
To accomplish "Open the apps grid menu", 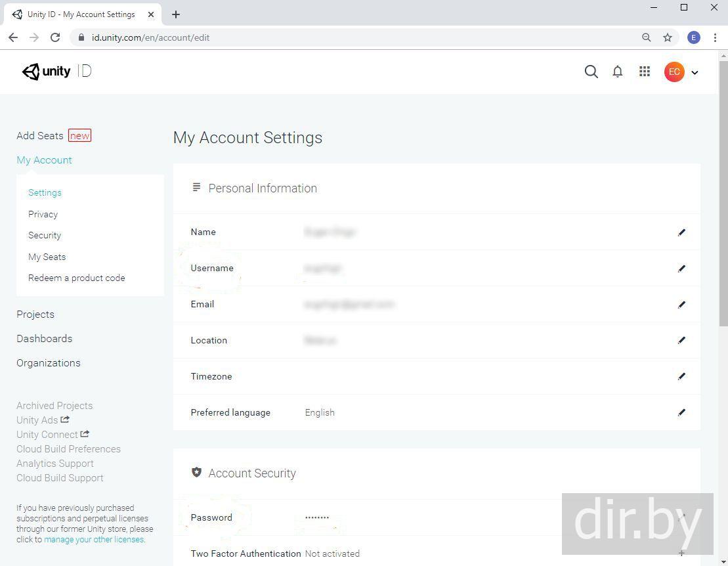I will point(645,71).
